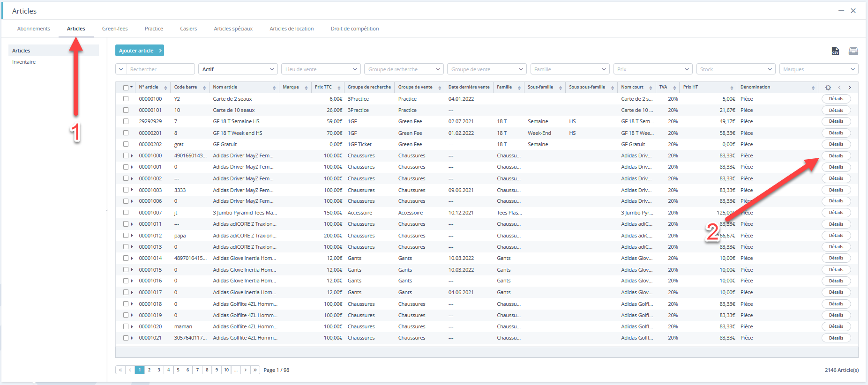Click the Rechercher search field
Image resolution: width=868 pixels, height=385 pixels.
pyautogui.click(x=160, y=69)
